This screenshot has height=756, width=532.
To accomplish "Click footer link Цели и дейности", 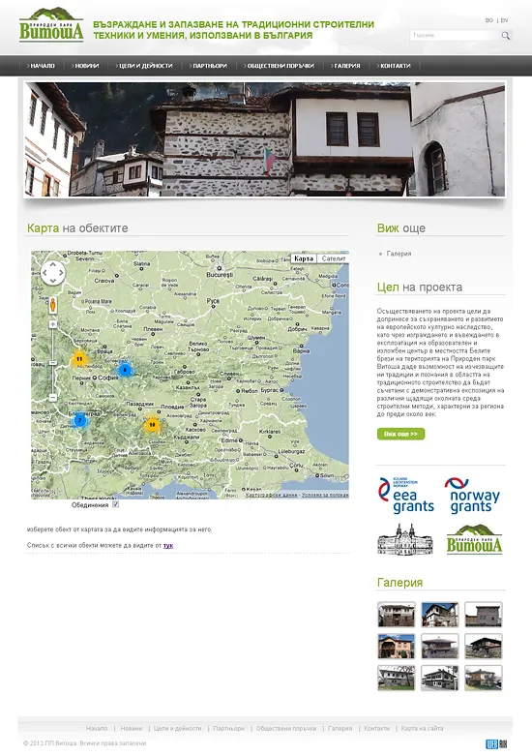I will (x=177, y=729).
